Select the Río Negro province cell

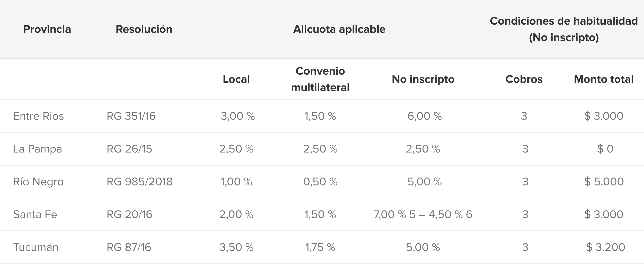click(x=38, y=182)
